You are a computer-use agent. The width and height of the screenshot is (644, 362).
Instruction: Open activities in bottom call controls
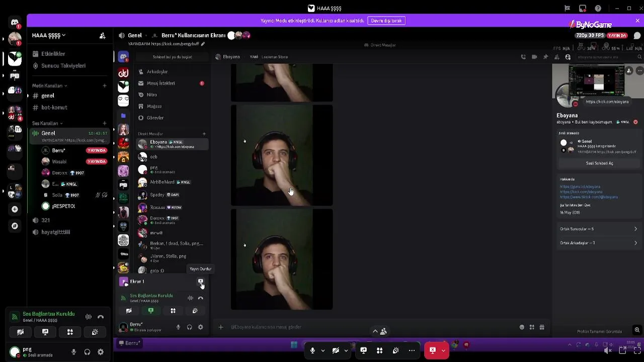click(x=379, y=350)
